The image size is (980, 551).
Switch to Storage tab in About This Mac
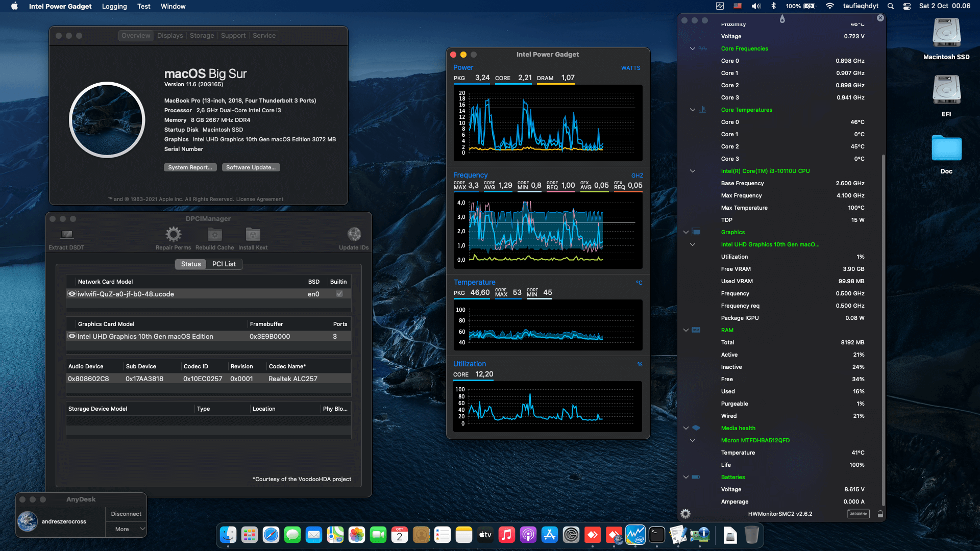click(202, 36)
